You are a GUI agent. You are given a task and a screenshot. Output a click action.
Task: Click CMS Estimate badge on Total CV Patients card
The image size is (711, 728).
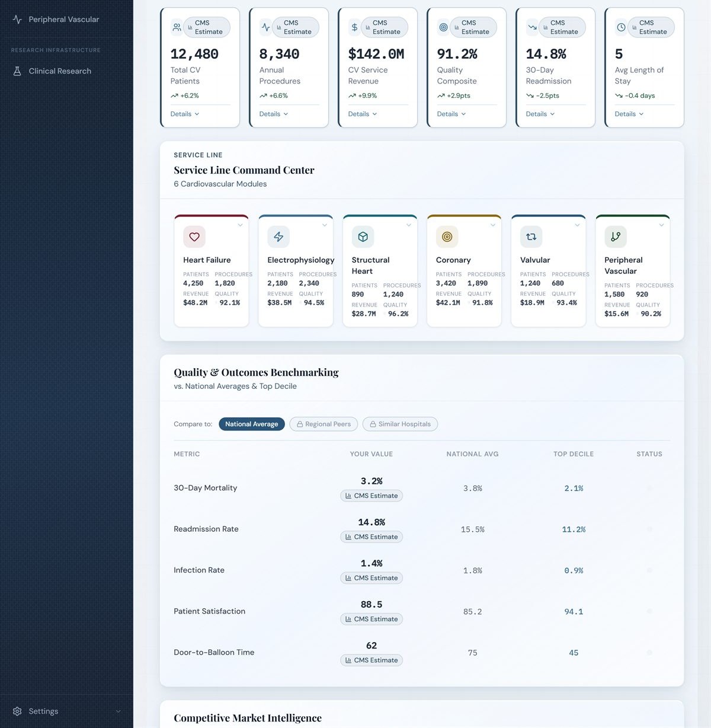(207, 27)
